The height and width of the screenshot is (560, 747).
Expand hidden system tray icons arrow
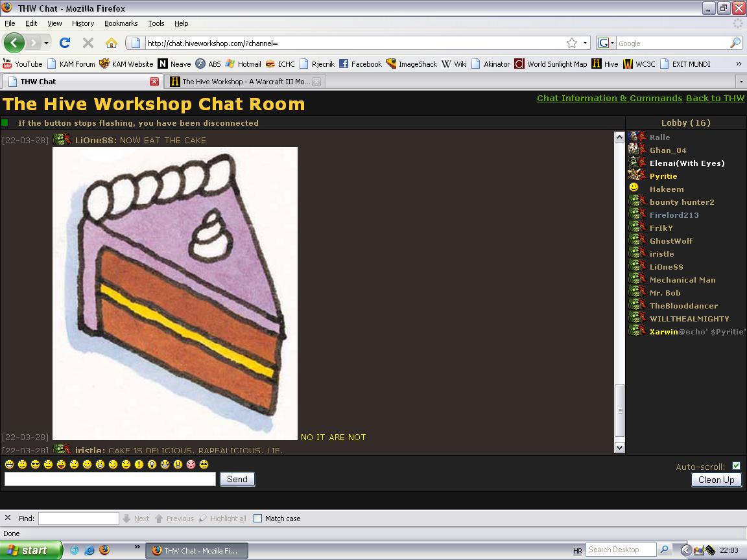click(686, 550)
